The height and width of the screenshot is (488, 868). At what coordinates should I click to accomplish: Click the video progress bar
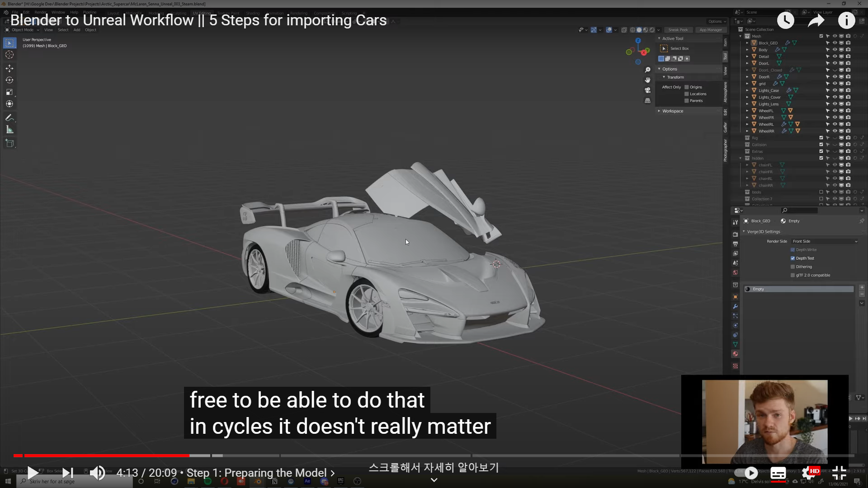tap(362, 455)
